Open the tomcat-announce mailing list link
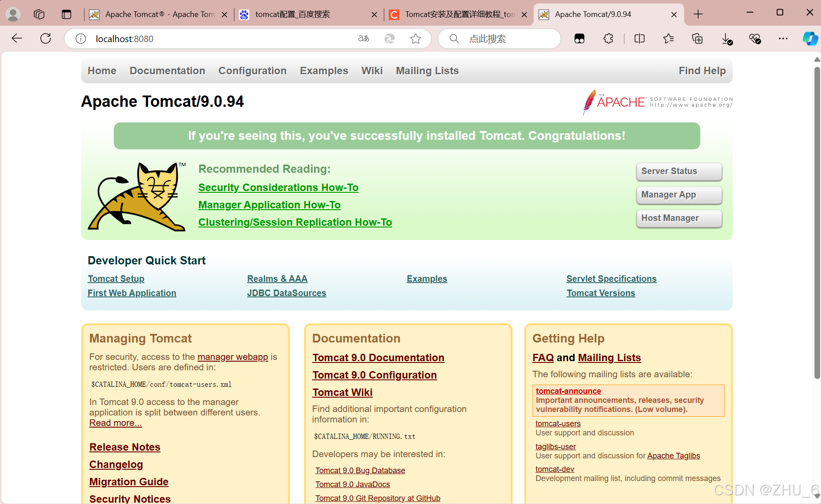The height and width of the screenshot is (504, 821). coord(568,391)
